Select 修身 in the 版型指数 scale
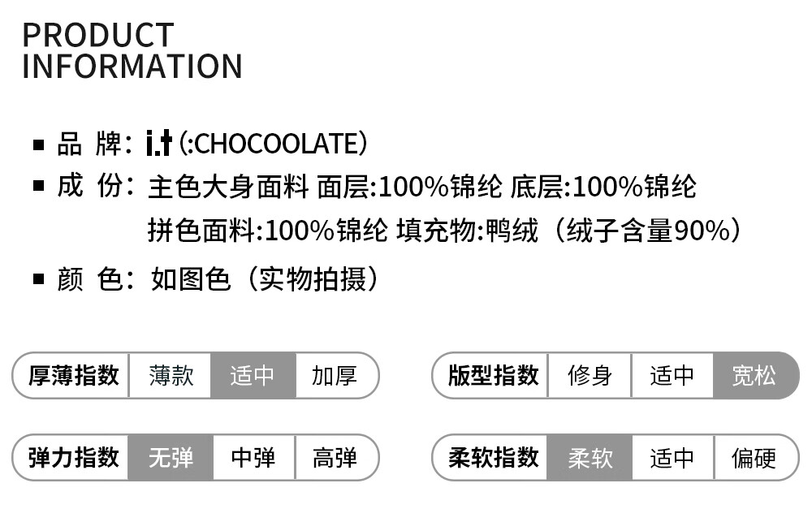This screenshot has height=509, width=812. [x=590, y=376]
